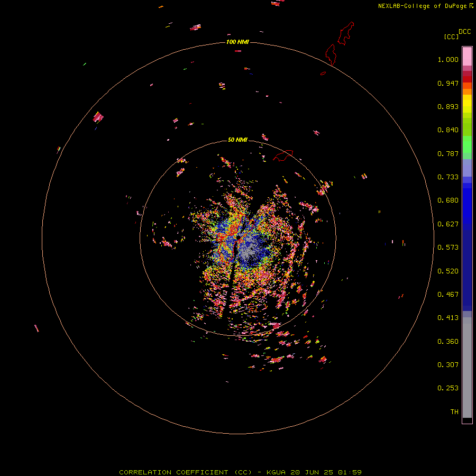Pick the dark navy swatch near 0.520

coord(467,270)
